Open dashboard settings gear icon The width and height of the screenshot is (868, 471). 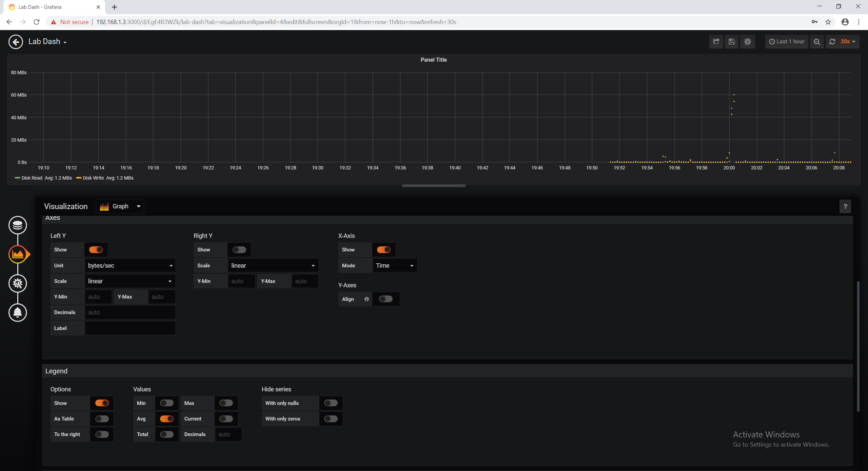pyautogui.click(x=748, y=42)
